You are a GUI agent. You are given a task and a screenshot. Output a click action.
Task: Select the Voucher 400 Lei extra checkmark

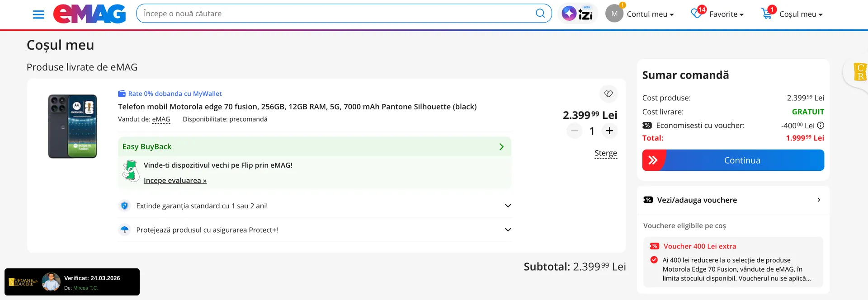[654, 260]
